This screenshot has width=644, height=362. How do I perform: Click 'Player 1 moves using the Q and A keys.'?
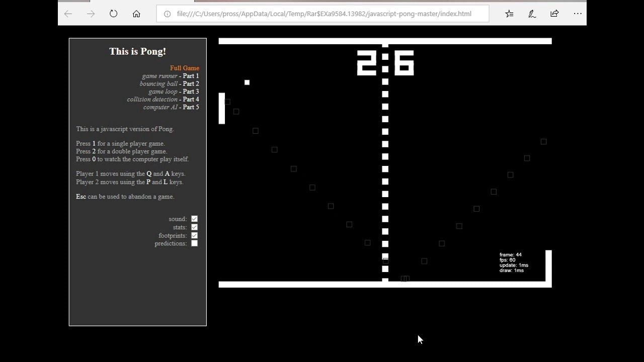coord(131,173)
